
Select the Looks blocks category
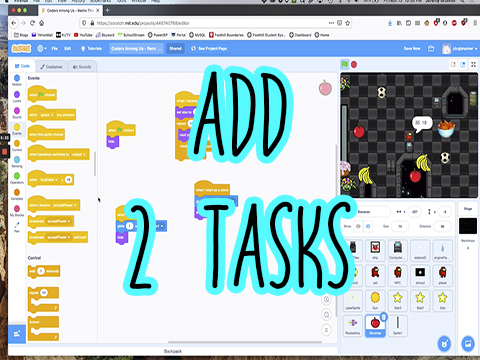click(17, 96)
